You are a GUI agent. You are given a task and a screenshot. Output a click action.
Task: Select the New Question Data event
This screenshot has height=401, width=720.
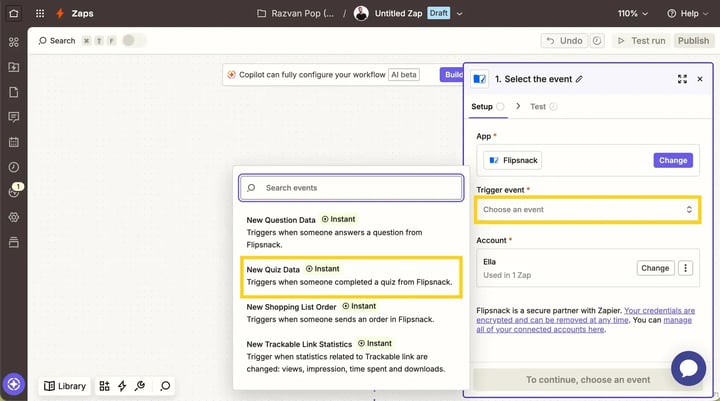(x=351, y=232)
